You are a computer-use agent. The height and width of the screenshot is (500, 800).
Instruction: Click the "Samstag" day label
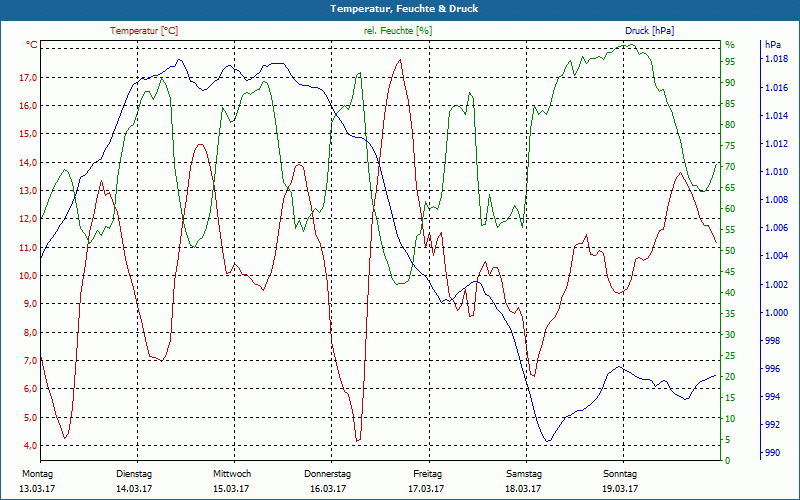pos(523,474)
